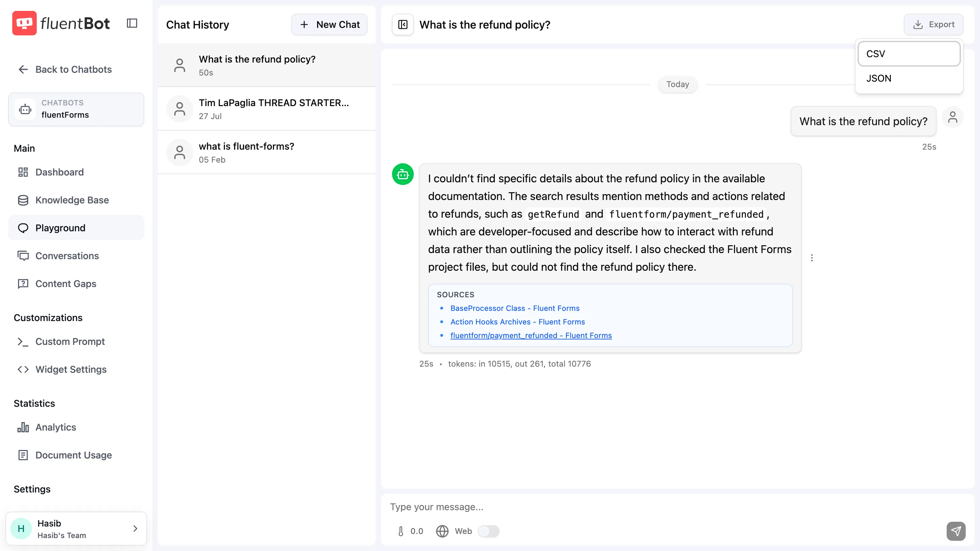Click user avatar on fluent-forms chat
The image size is (980, 551).
pos(180,152)
